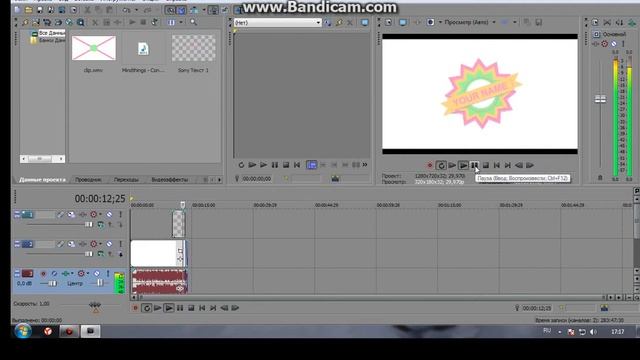Open automation settings dropdown on track 1
Viewport: 640px width, 360px height.
point(100,214)
